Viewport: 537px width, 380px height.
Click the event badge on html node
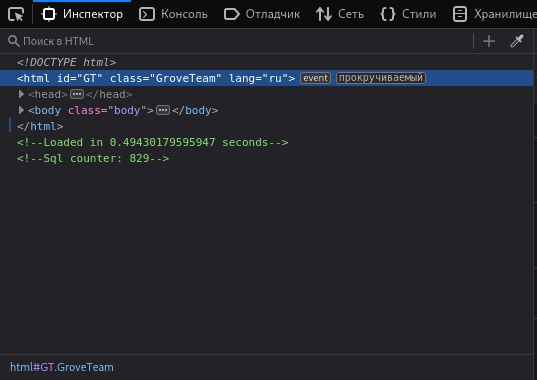point(315,78)
